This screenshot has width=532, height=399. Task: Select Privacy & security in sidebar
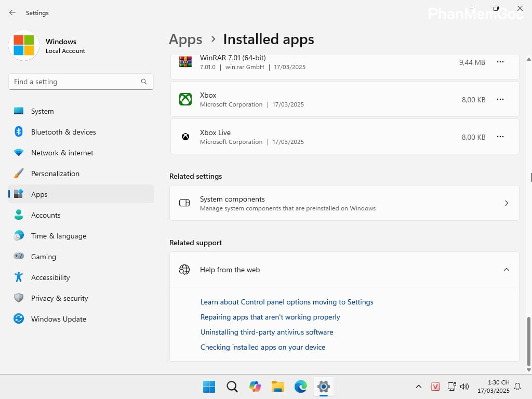tap(59, 298)
